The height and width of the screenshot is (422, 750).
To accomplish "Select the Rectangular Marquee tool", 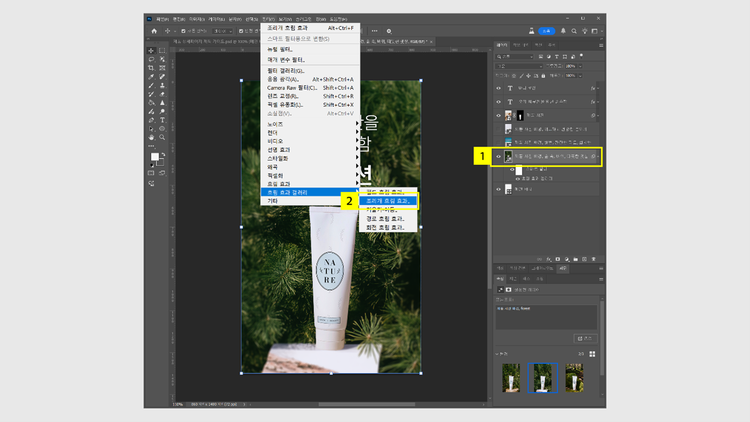I will point(162,51).
